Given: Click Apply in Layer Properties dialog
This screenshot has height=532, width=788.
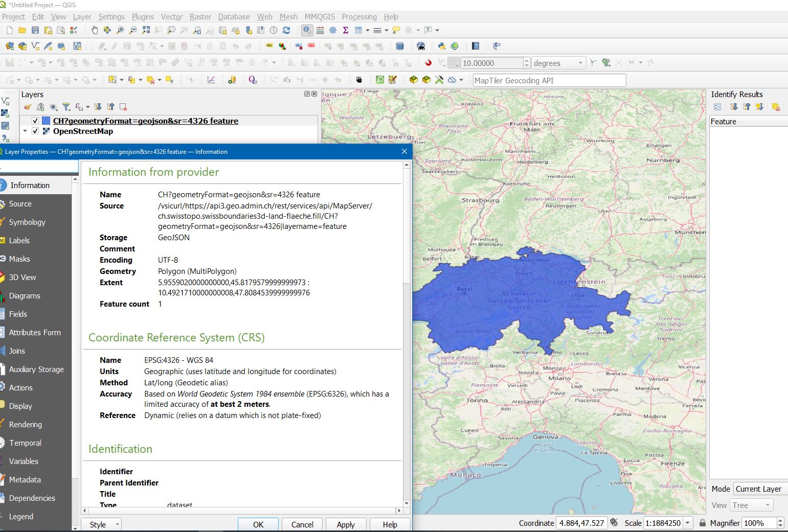Looking at the screenshot, I should coord(346,524).
